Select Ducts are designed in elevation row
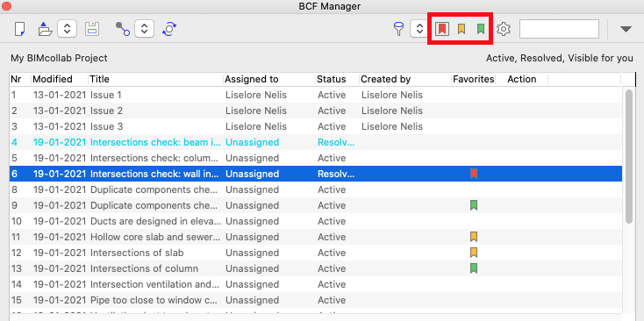Screen dimensions: 644x321 pyautogui.click(x=316, y=221)
